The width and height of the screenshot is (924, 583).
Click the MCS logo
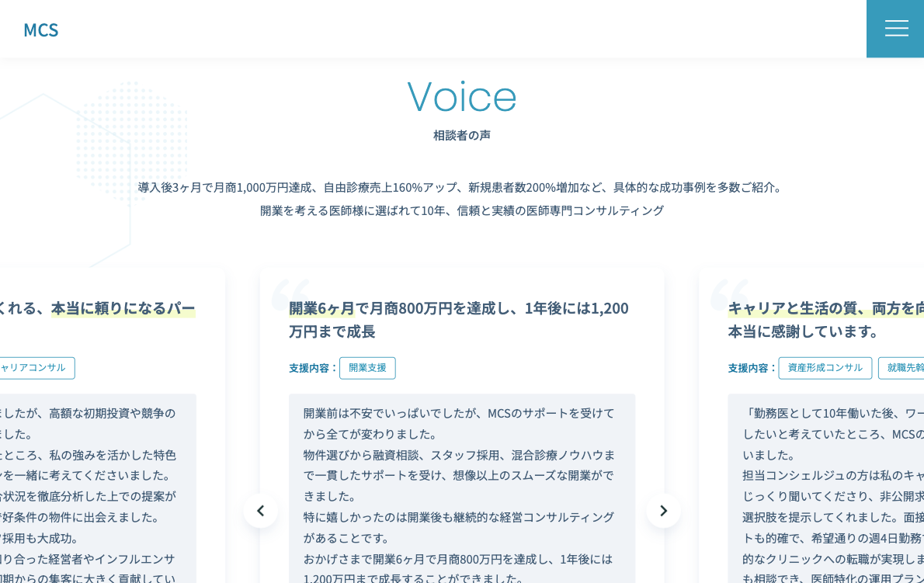click(40, 30)
